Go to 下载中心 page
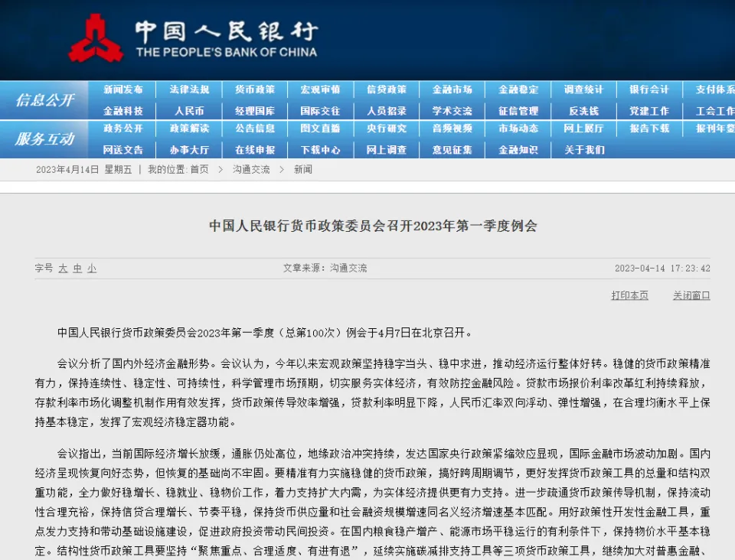 pyautogui.click(x=321, y=150)
